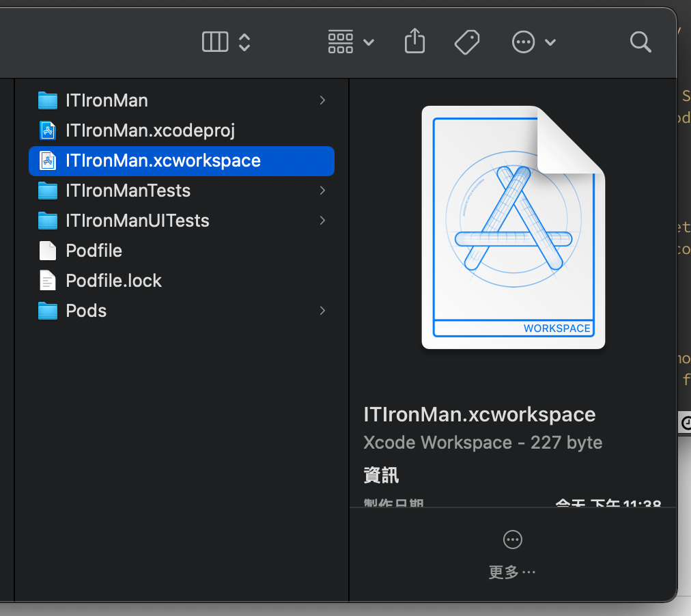Open the chevron beside the ellipsis action icon
691x616 pixels.
click(550, 42)
